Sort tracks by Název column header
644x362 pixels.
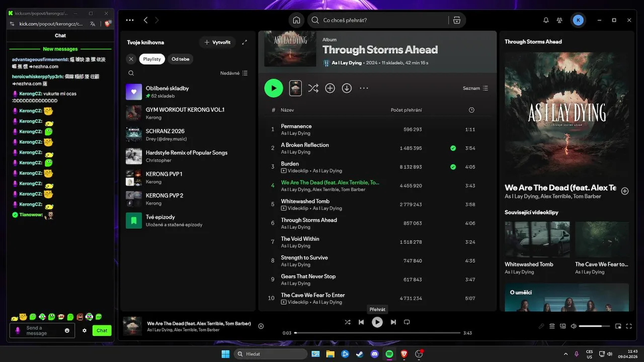click(287, 110)
